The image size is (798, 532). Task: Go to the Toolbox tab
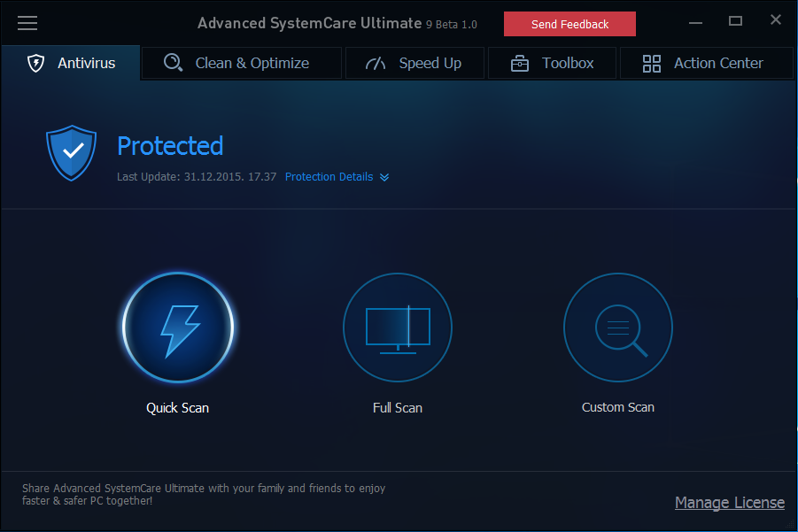[552, 63]
